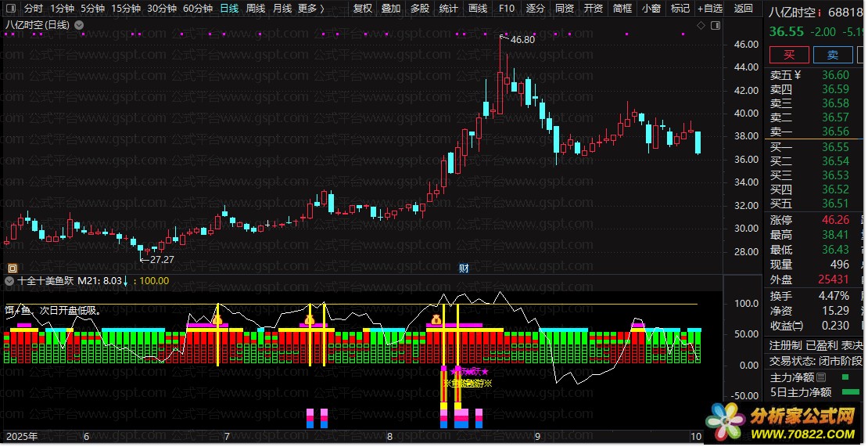The height and width of the screenshot is (447, 868).
Task: Open the 统计 statistics tool
Action: [x=448, y=9]
